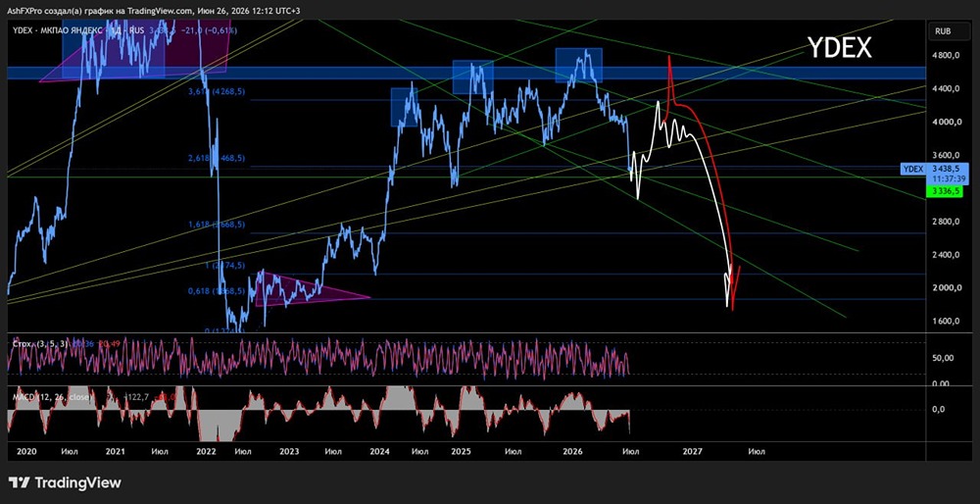Viewport: 980px width, 504px height.
Task: Click the large white YDEX text label
Action: coord(840,47)
